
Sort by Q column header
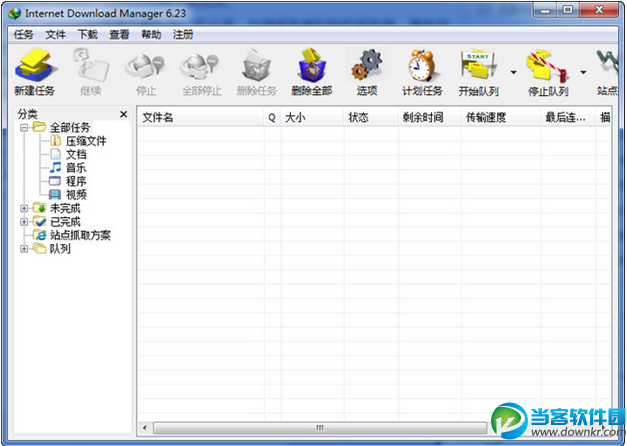[x=272, y=117]
